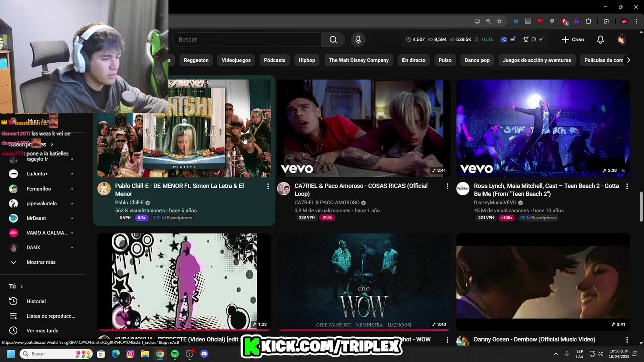Open Ver más tarde in sidebar
The image size is (644, 362).
coord(42,331)
